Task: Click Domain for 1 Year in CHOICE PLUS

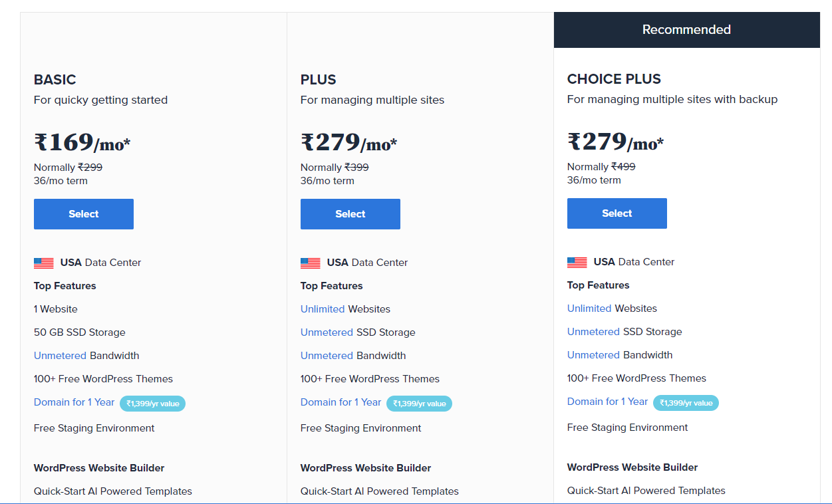Action: pos(607,402)
